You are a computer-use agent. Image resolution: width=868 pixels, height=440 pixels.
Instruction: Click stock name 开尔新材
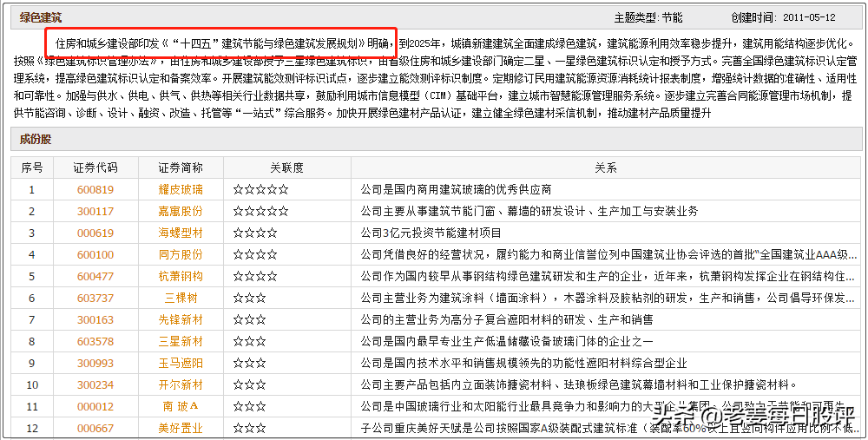click(x=181, y=385)
